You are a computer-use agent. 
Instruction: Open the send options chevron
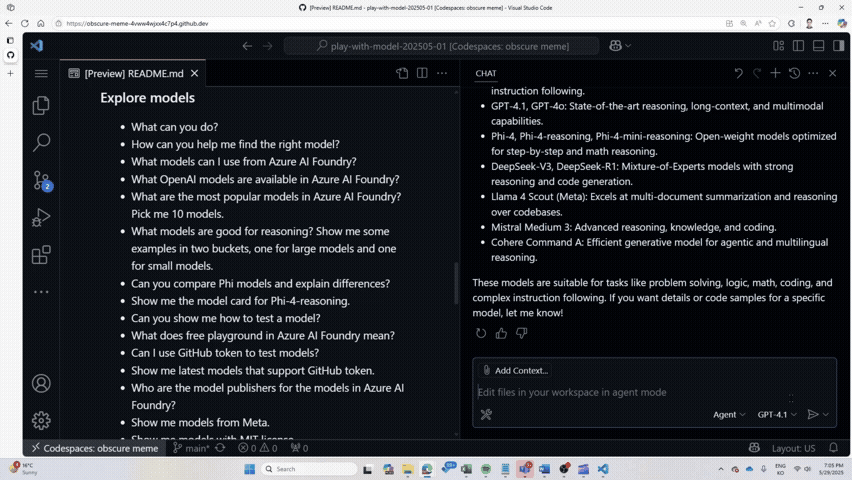click(x=826, y=415)
